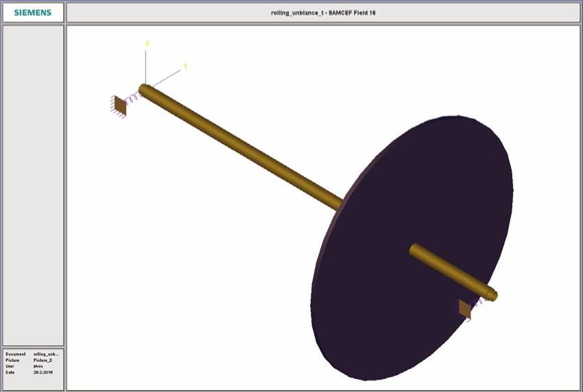Click the Date value in the info box
Viewport: 583px width, 392px height.
(43, 372)
